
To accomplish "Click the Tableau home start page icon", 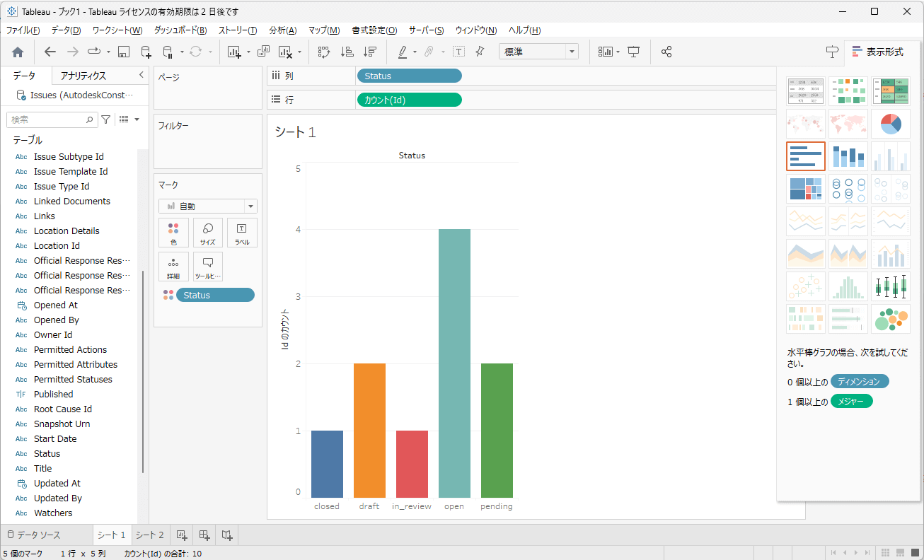I will tap(18, 52).
